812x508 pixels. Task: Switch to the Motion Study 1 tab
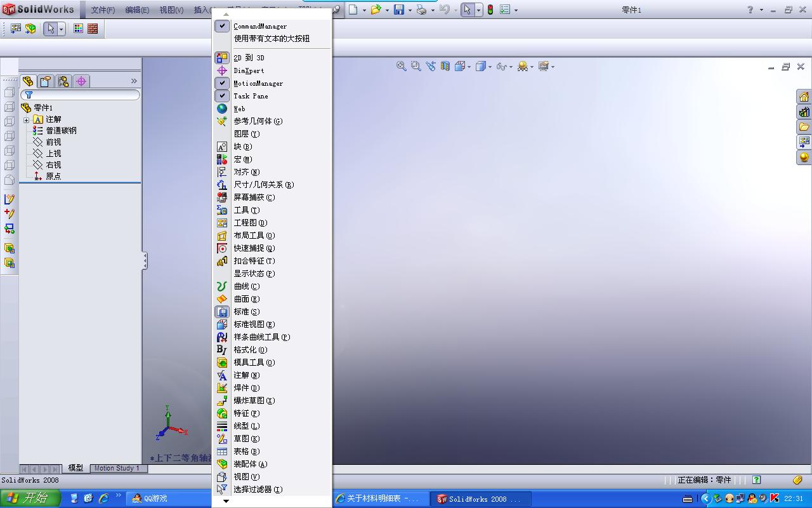pyautogui.click(x=117, y=468)
